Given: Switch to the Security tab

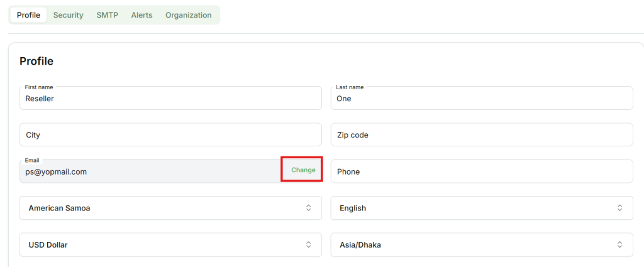Looking at the screenshot, I should 68,15.
